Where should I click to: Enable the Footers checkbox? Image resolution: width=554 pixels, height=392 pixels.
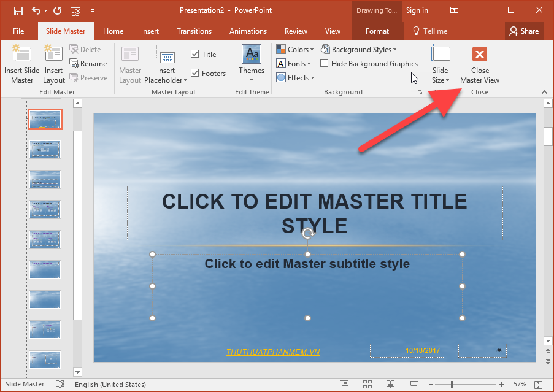(195, 73)
